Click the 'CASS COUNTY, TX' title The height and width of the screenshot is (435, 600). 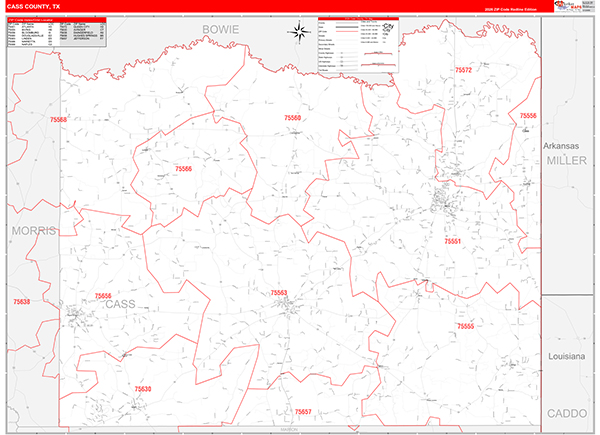click(34, 7)
